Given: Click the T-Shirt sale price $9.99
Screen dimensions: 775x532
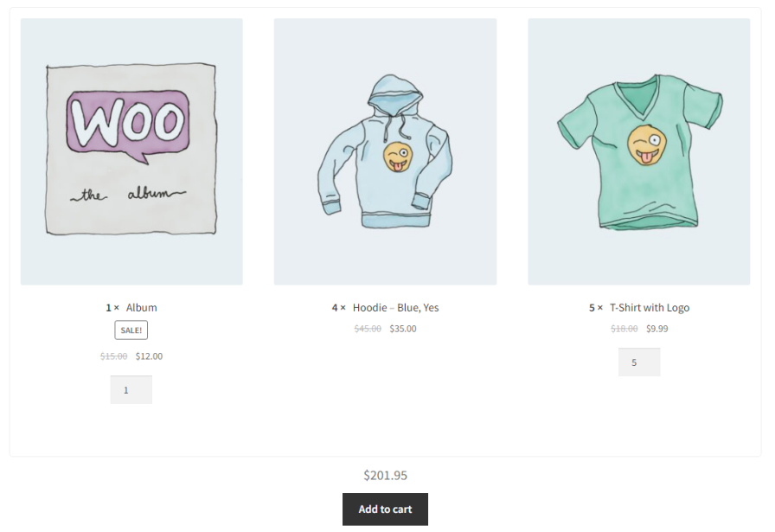Looking at the screenshot, I should 657,329.
